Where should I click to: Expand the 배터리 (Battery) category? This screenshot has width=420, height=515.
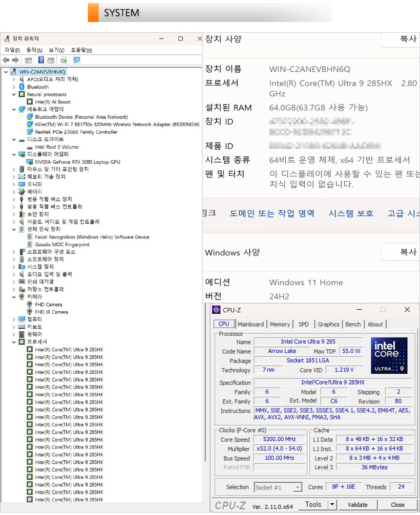pos(14,192)
